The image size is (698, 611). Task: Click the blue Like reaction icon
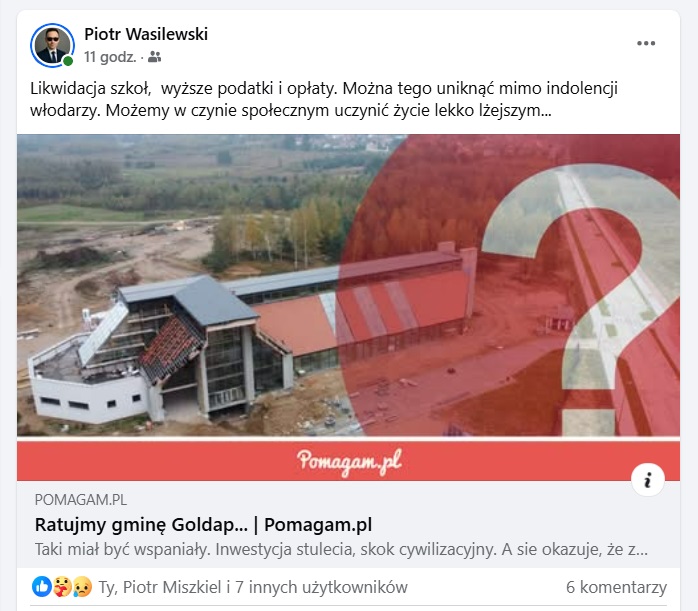click(x=41, y=587)
